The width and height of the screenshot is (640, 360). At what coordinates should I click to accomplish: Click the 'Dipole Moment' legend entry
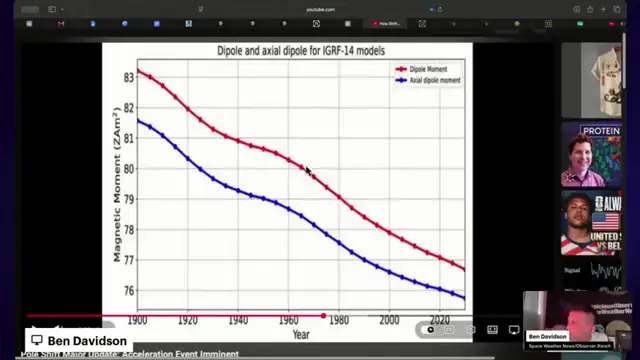[422, 69]
